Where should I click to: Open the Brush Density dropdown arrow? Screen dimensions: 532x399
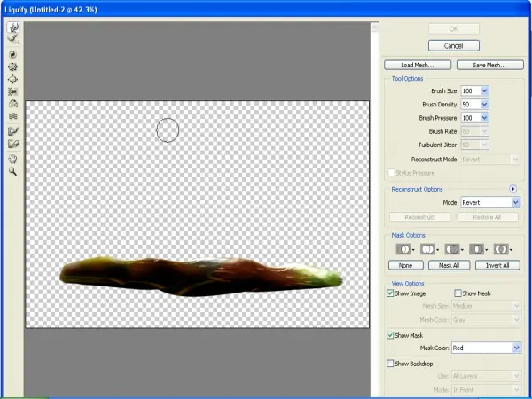coord(484,104)
